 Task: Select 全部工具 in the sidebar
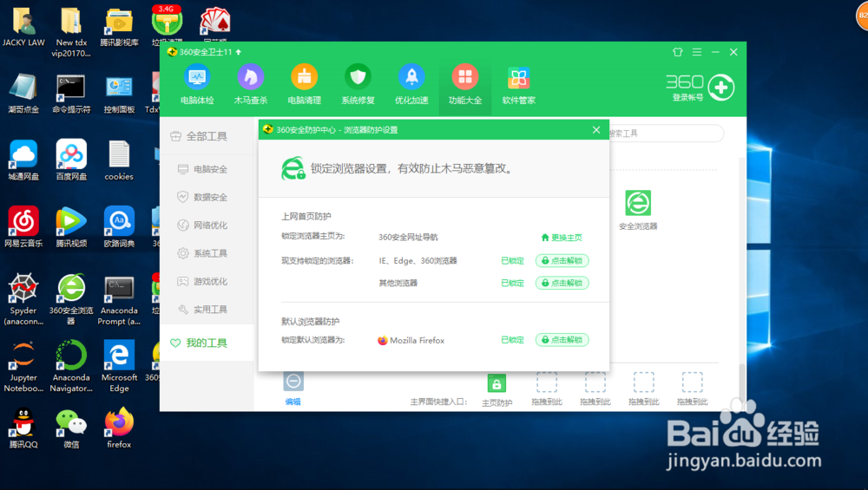[x=207, y=136]
